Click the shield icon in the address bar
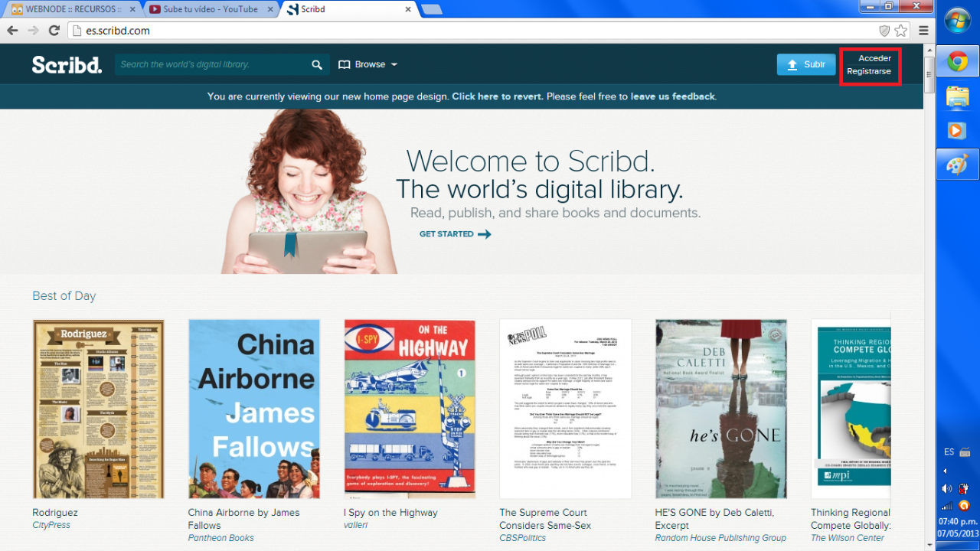 coord(884,31)
